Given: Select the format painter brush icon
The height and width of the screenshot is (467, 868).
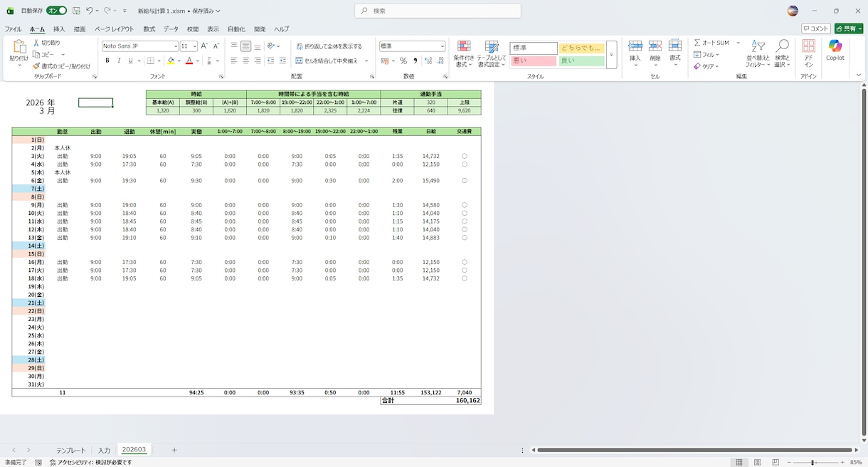Looking at the screenshot, I should pos(36,66).
